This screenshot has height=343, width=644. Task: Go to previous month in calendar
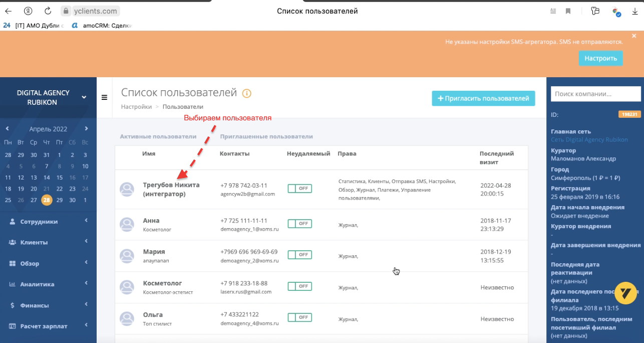8,129
